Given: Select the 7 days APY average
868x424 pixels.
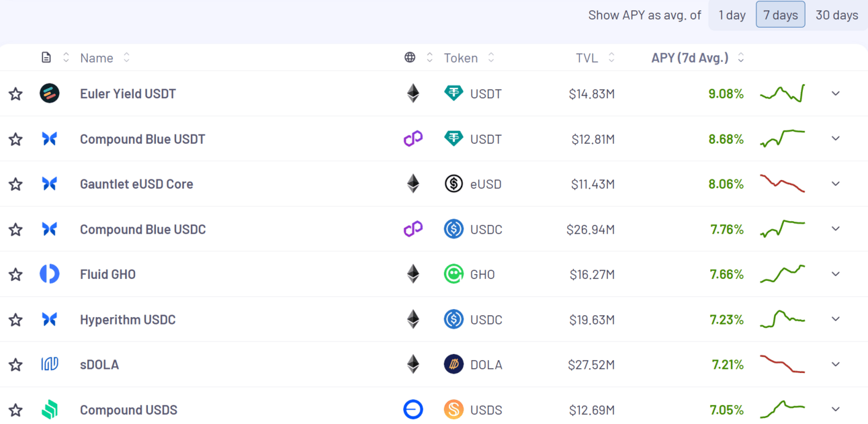Looking at the screenshot, I should pyautogui.click(x=781, y=15).
